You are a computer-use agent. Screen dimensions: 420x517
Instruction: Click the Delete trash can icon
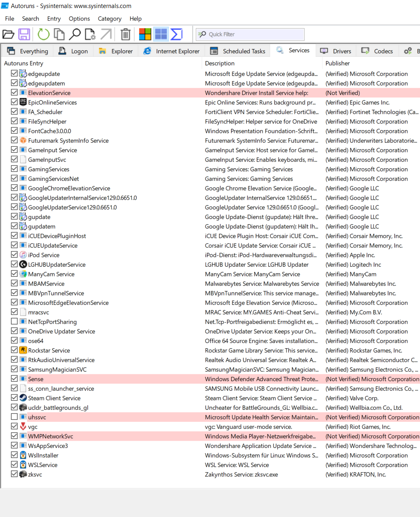pos(125,35)
